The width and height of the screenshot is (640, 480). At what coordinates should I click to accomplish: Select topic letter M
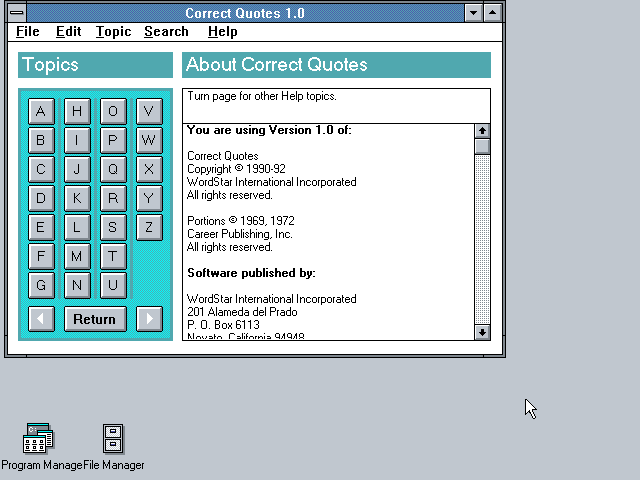[x=77, y=256]
